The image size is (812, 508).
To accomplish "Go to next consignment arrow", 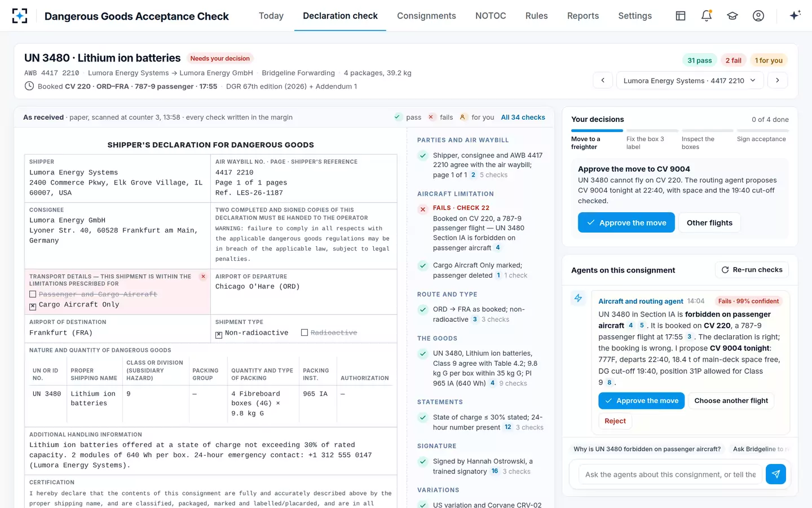I will [778, 80].
